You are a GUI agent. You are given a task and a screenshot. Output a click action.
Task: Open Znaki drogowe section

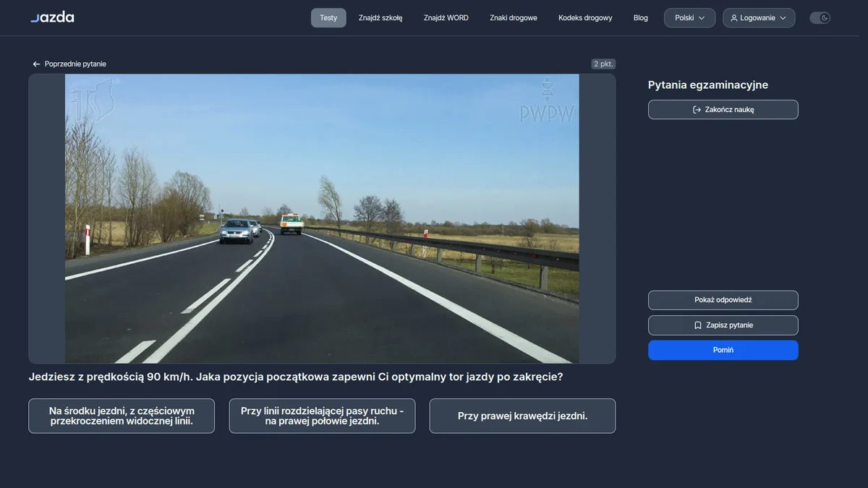pos(514,18)
